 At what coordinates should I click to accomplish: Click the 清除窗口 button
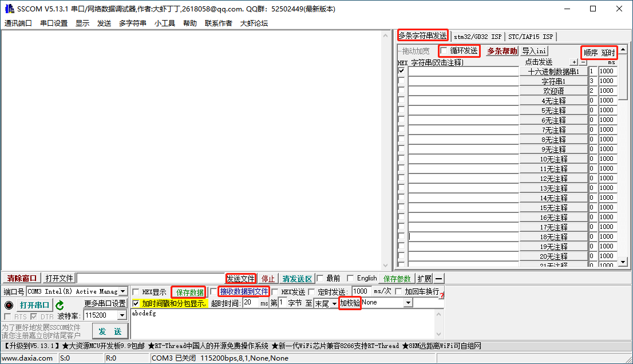22,279
